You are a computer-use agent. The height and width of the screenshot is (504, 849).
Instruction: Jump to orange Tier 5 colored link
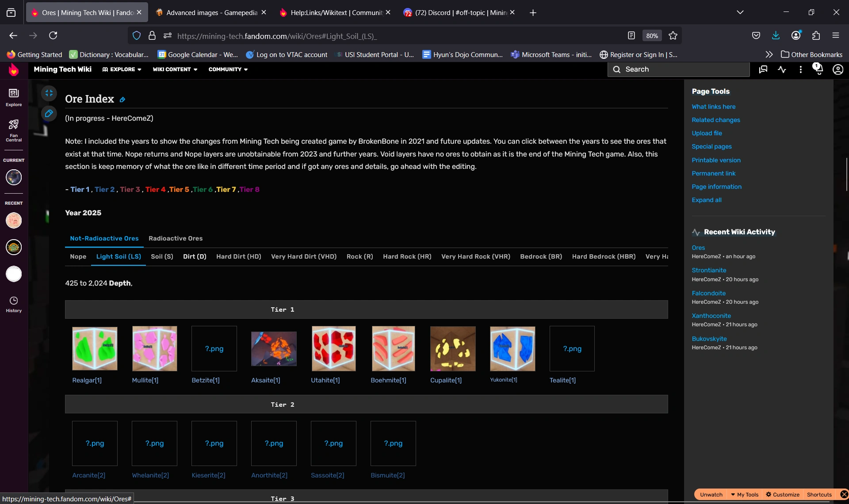coord(179,189)
